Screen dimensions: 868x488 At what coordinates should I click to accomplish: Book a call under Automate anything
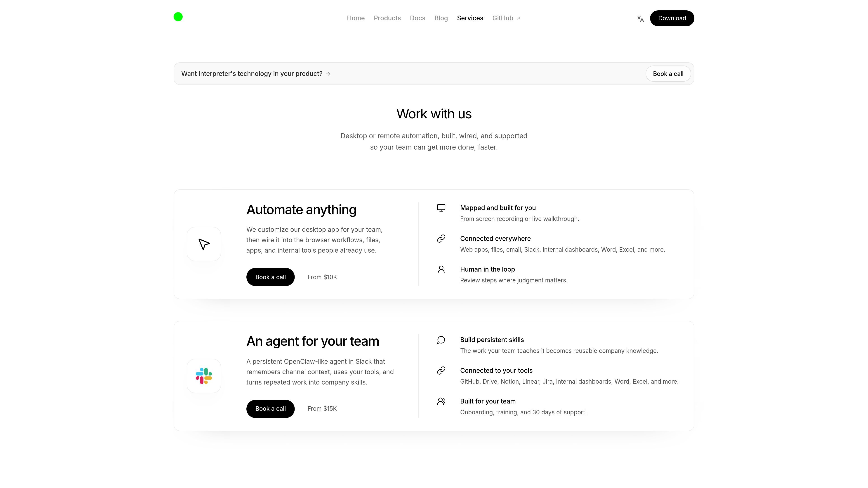[270, 277]
